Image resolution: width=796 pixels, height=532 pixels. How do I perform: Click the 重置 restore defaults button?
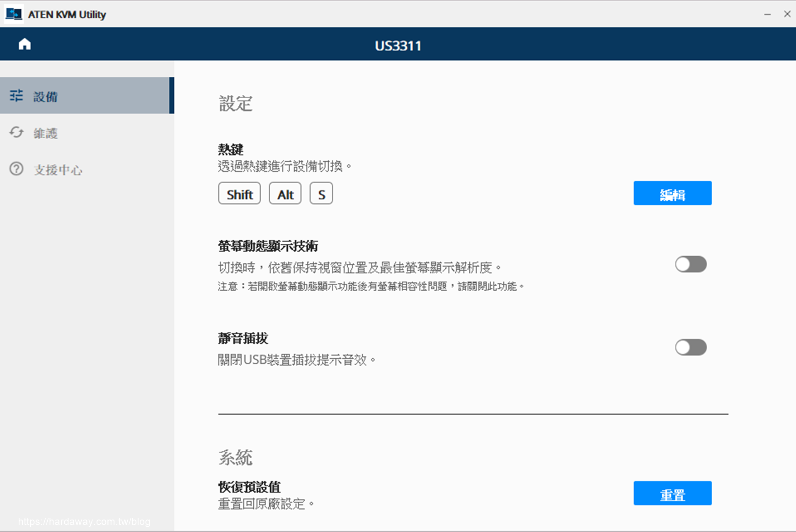click(672, 493)
